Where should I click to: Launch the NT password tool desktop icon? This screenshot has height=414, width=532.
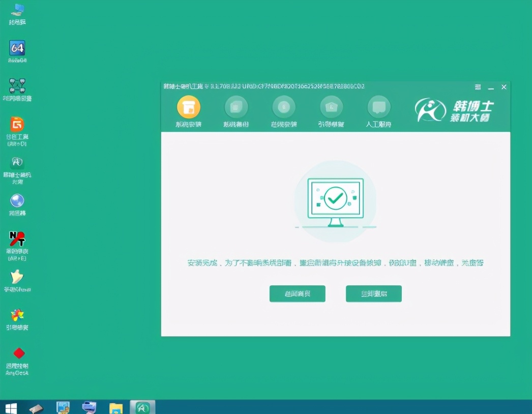pos(17,238)
